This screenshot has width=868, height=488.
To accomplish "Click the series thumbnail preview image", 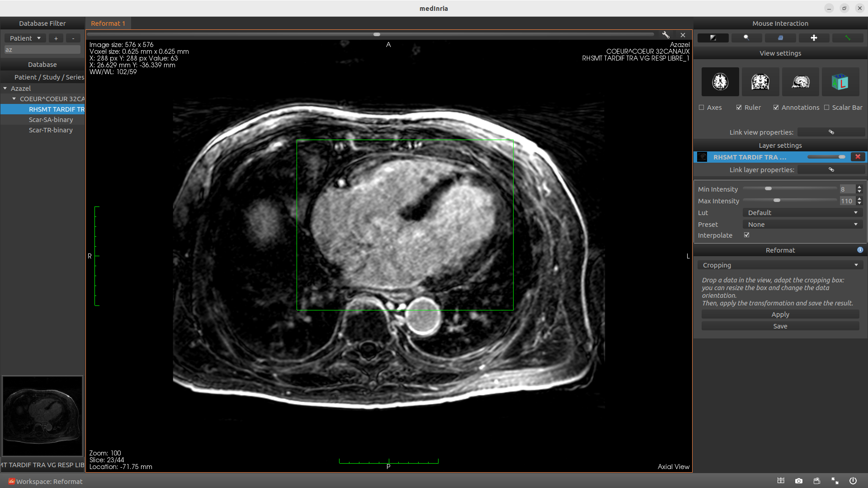I will 42,416.
